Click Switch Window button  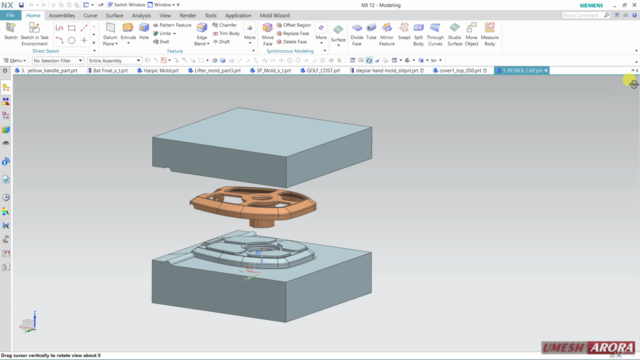tap(126, 5)
